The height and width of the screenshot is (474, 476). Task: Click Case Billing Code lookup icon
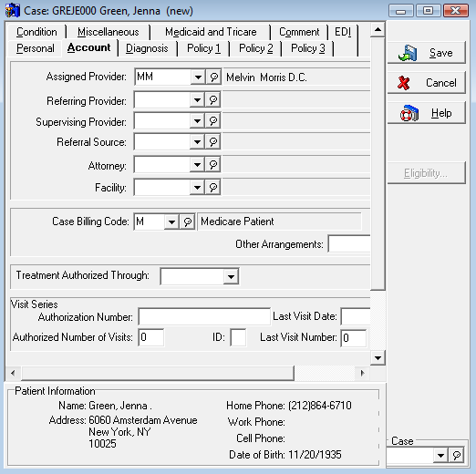[187, 222]
